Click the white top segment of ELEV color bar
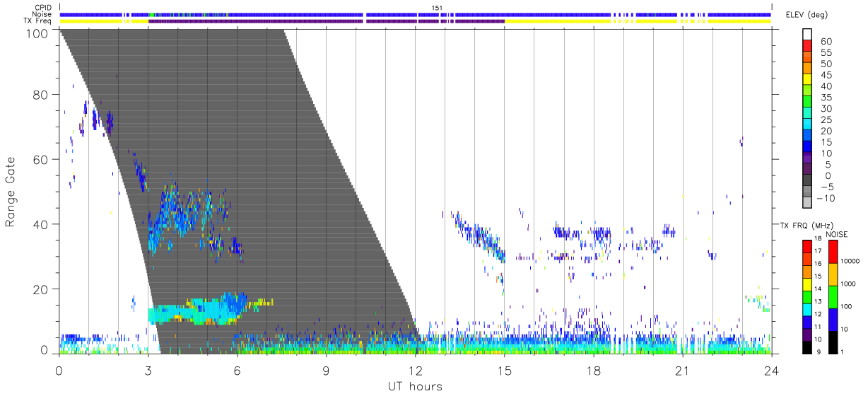Viewport: 868px width, 401px height. click(x=807, y=36)
